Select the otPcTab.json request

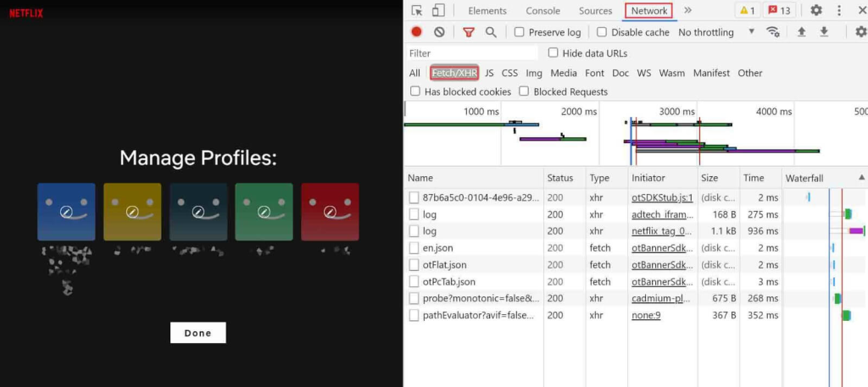click(636, 281)
